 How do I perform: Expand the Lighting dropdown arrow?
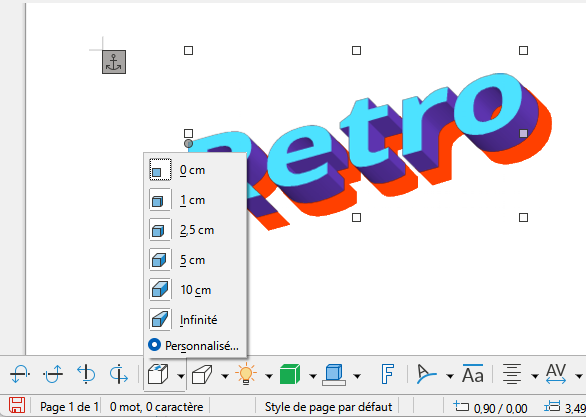pos(269,376)
